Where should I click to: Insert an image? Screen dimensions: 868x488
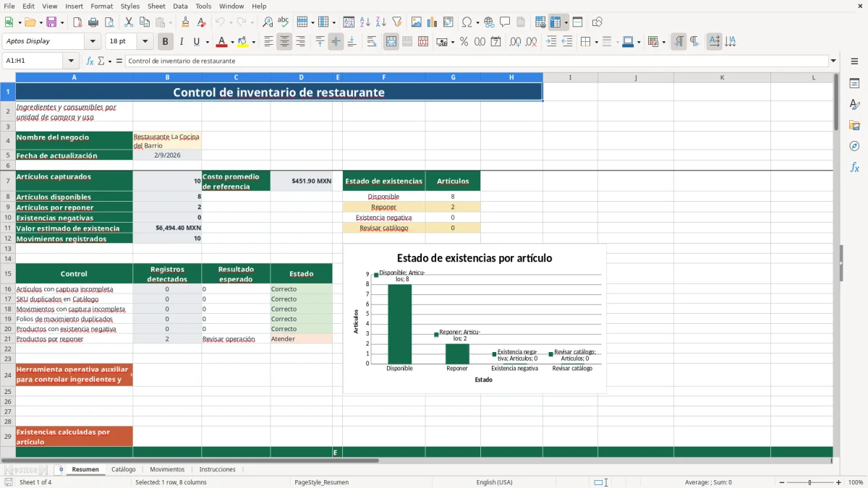click(x=417, y=22)
